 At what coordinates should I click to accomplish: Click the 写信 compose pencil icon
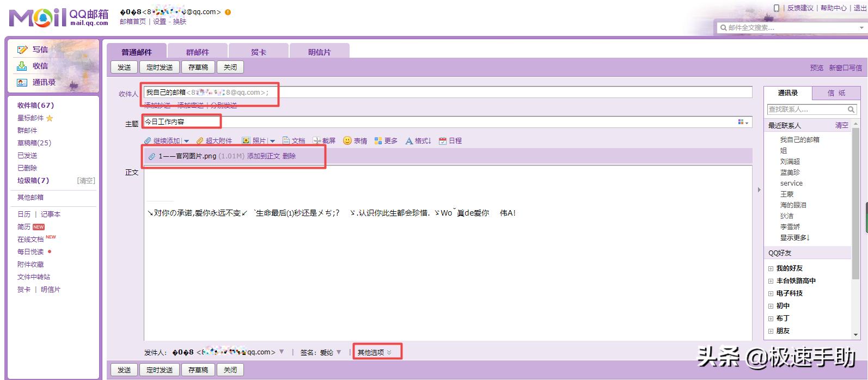click(22, 50)
